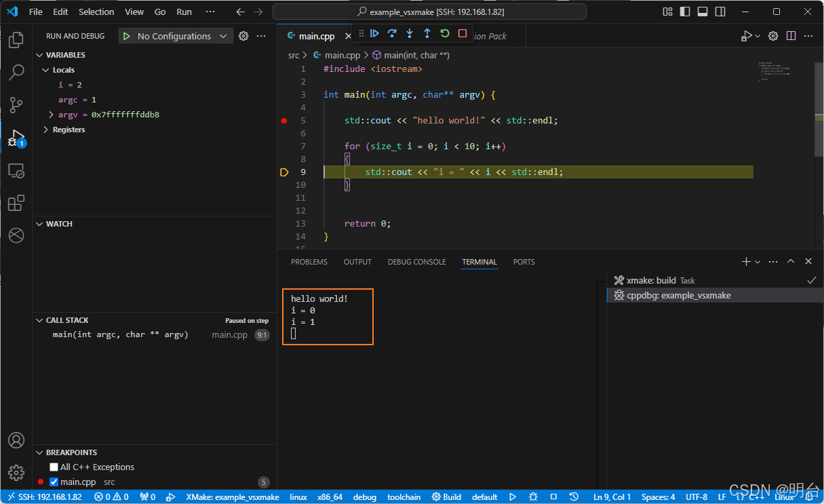
Task: Open the Selection menu
Action: pyautogui.click(x=96, y=12)
